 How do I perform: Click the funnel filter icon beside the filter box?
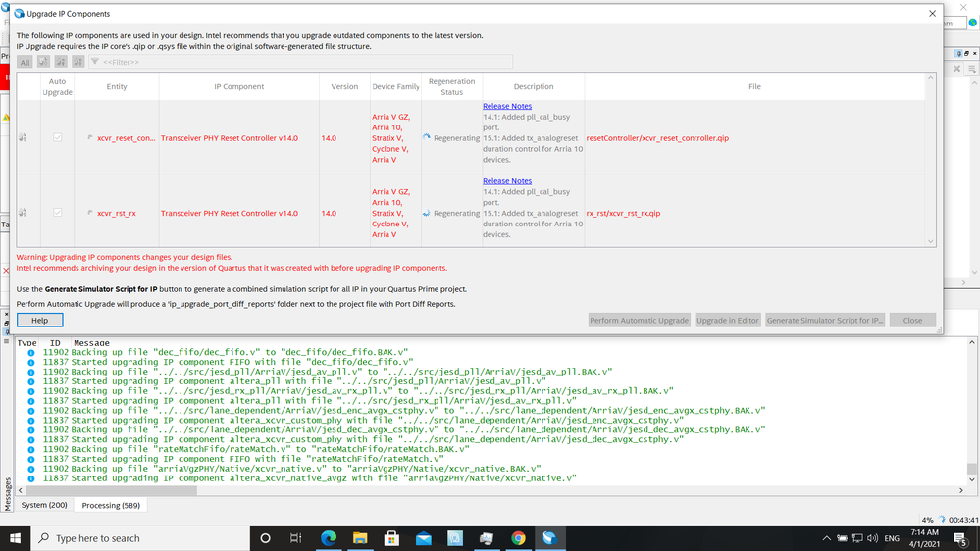point(95,62)
